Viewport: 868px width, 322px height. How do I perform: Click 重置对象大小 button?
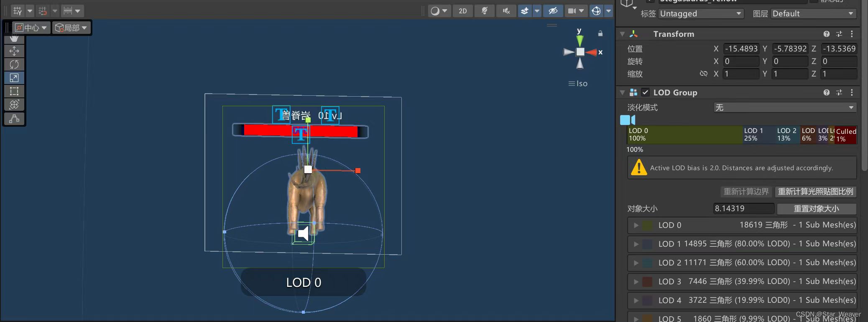pyautogui.click(x=817, y=209)
